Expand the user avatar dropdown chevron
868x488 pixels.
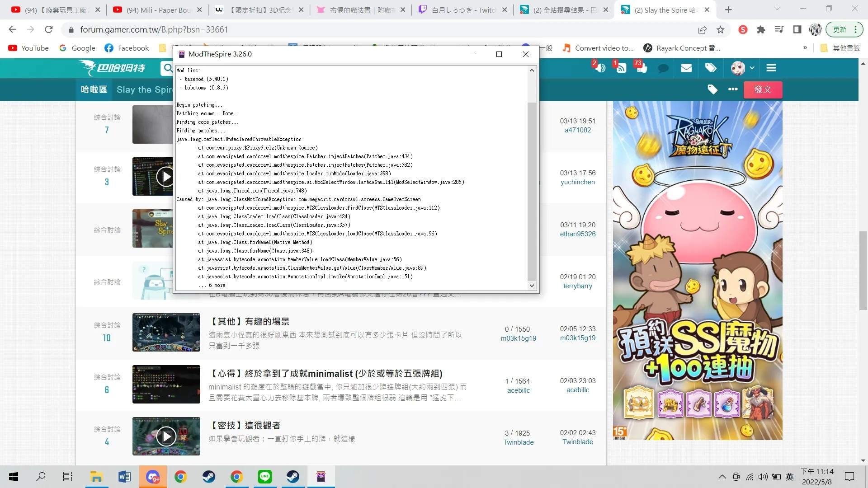[x=751, y=68]
